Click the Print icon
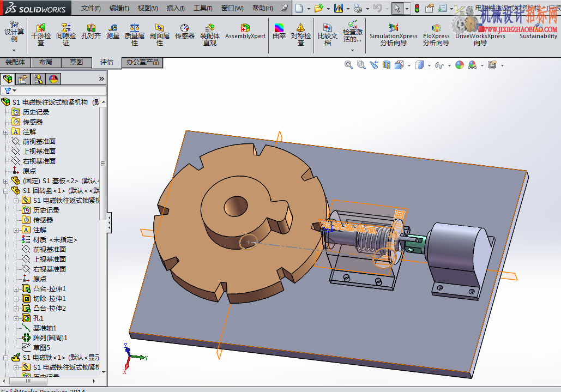Viewport: 561px width, 392px height. pos(358,8)
